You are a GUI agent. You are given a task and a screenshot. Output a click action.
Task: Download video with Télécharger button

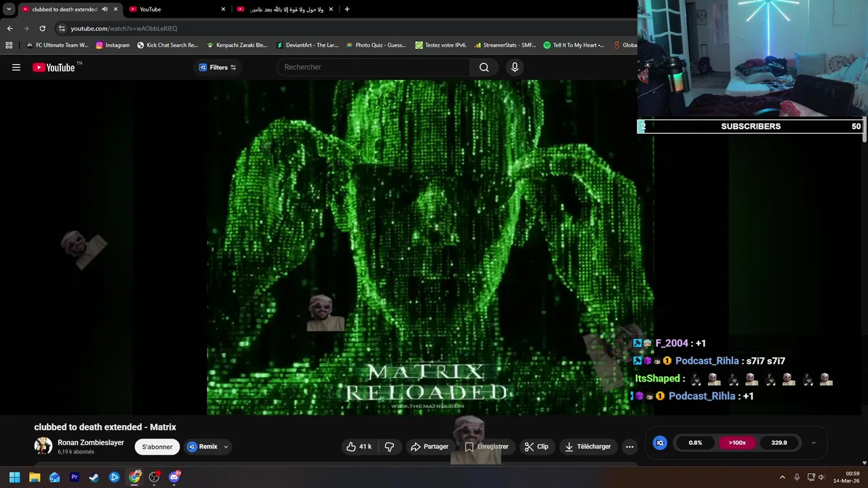pyautogui.click(x=588, y=447)
